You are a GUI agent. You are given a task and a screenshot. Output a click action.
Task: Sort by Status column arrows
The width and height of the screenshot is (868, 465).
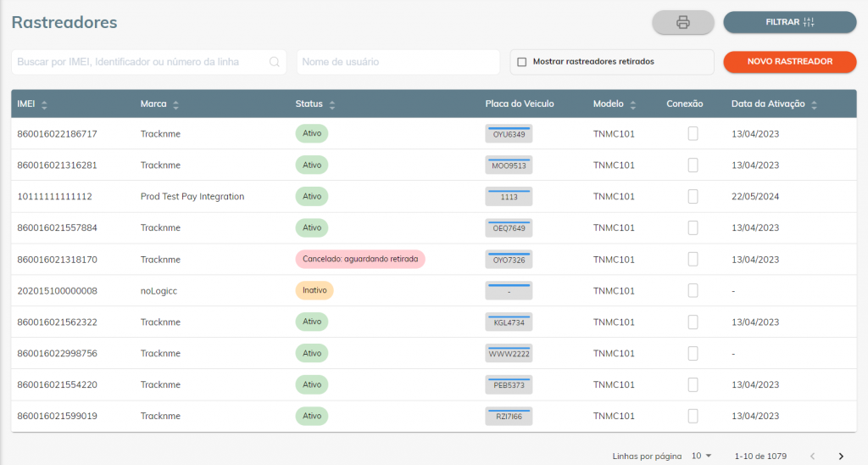pos(332,104)
